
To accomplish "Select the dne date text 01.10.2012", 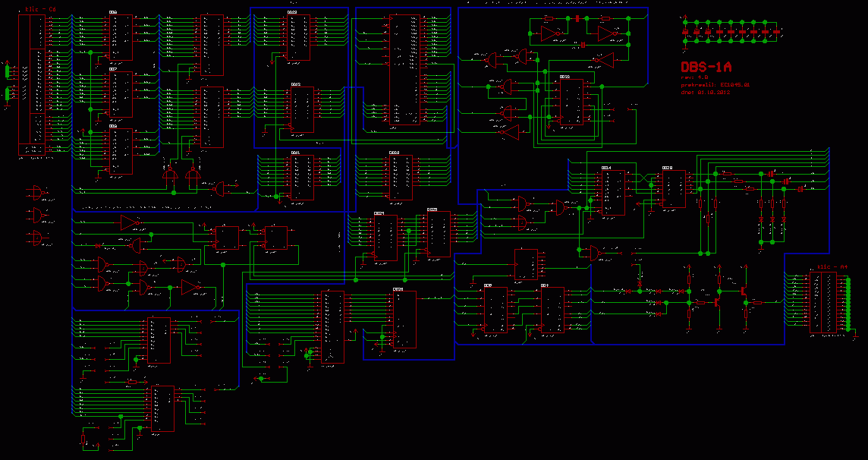I will pyautogui.click(x=705, y=92).
